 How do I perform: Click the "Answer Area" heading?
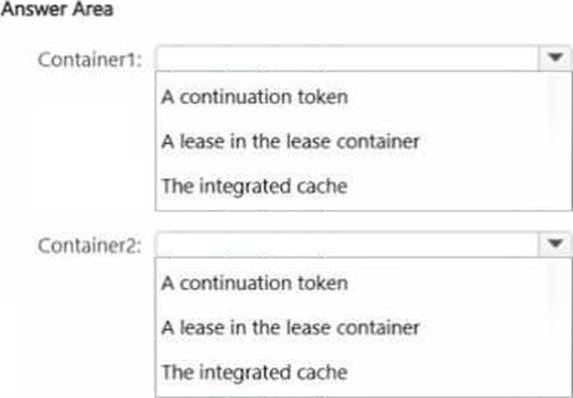tap(57, 9)
